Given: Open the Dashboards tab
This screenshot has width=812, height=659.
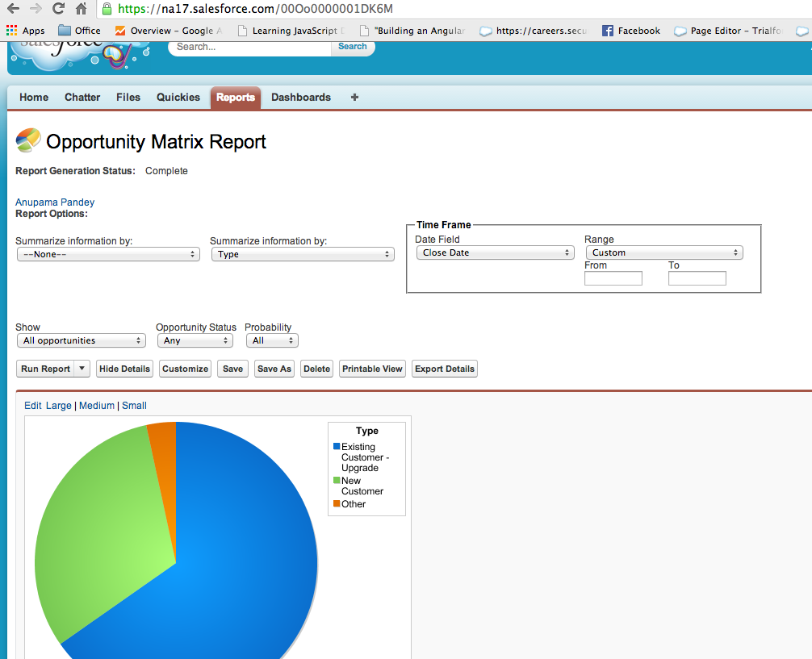Looking at the screenshot, I should [301, 98].
